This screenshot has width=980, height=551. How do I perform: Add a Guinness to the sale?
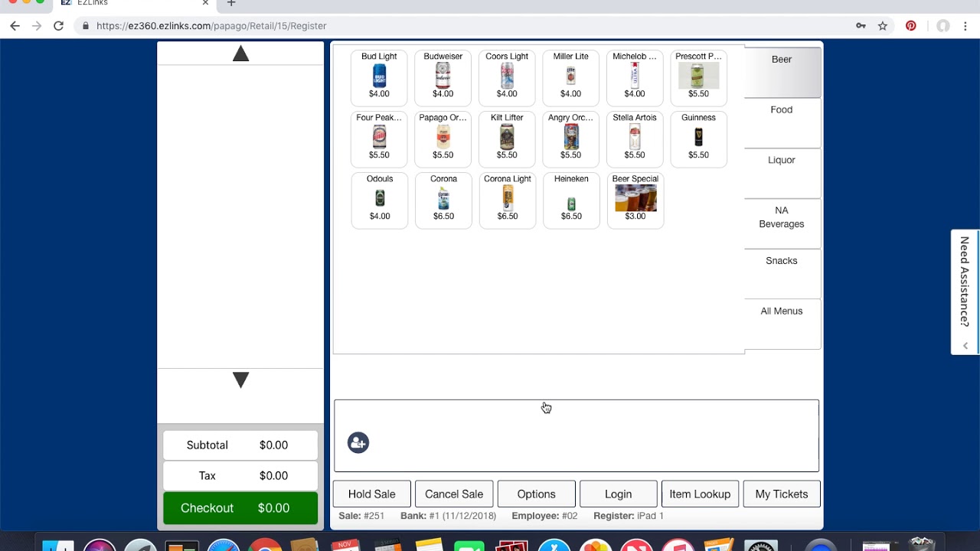(698, 139)
